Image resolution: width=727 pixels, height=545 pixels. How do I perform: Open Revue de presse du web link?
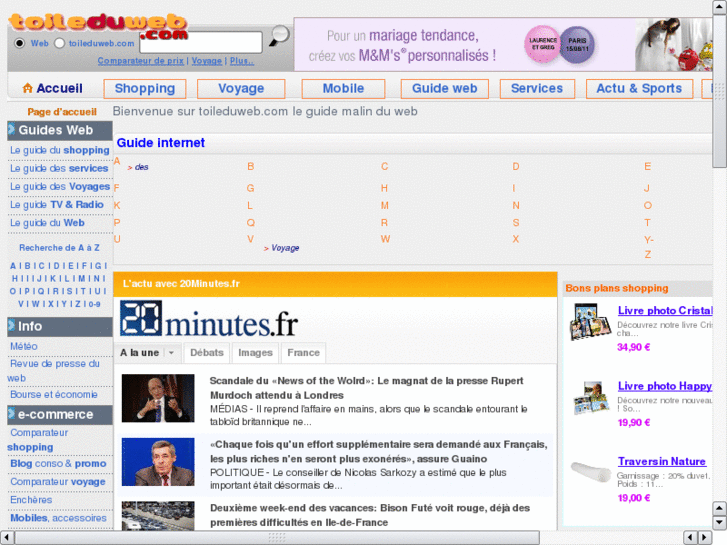click(54, 371)
